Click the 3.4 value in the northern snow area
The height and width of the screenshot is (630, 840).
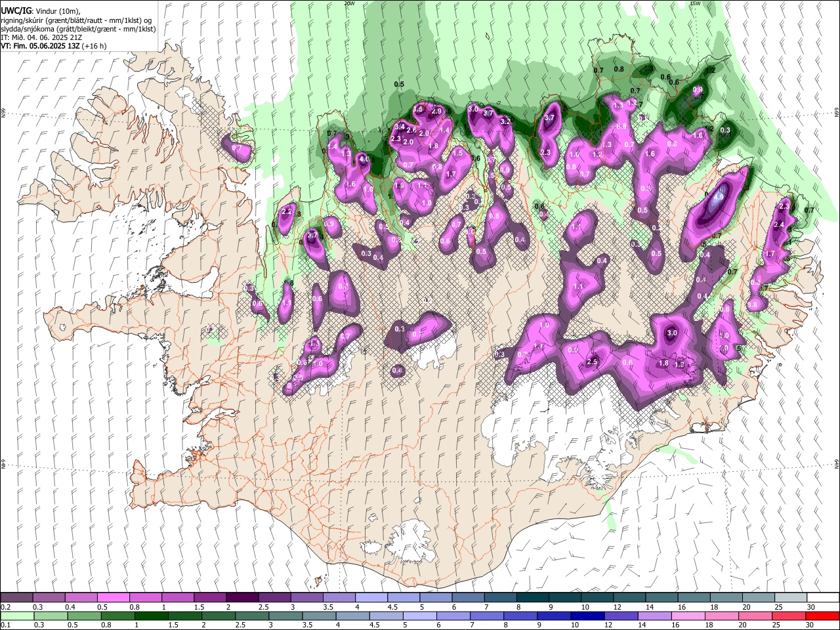click(x=399, y=127)
